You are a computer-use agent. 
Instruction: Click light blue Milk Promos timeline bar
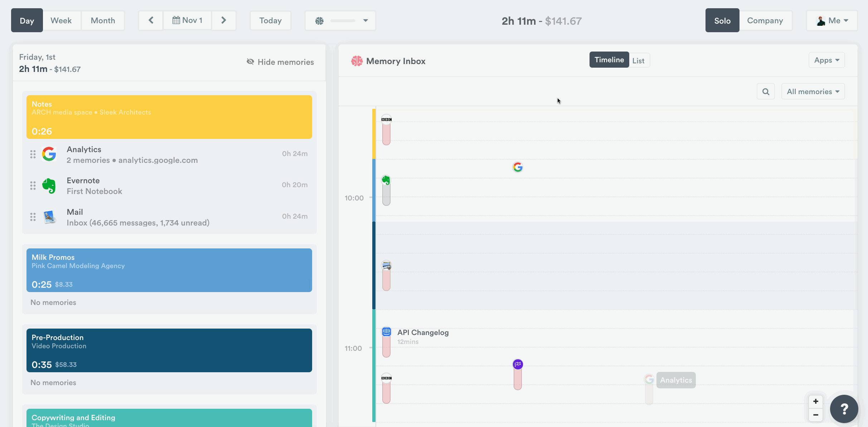pyautogui.click(x=374, y=190)
